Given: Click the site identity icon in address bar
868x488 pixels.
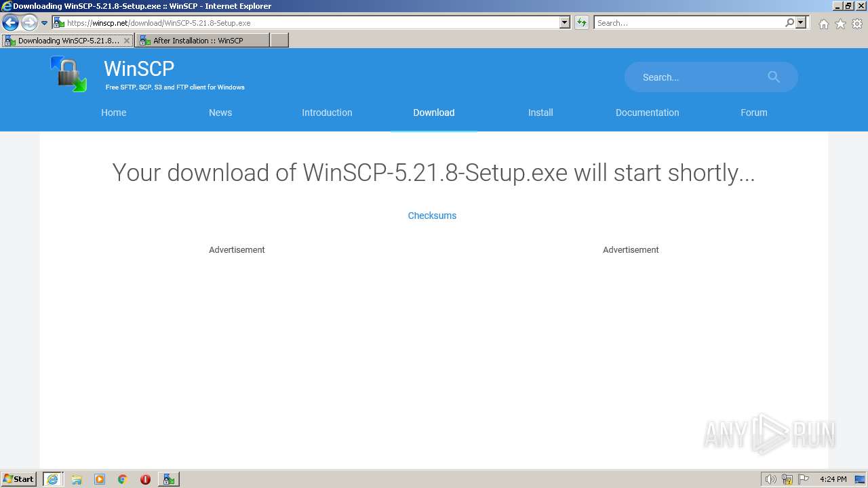Looking at the screenshot, I should click(58, 22).
